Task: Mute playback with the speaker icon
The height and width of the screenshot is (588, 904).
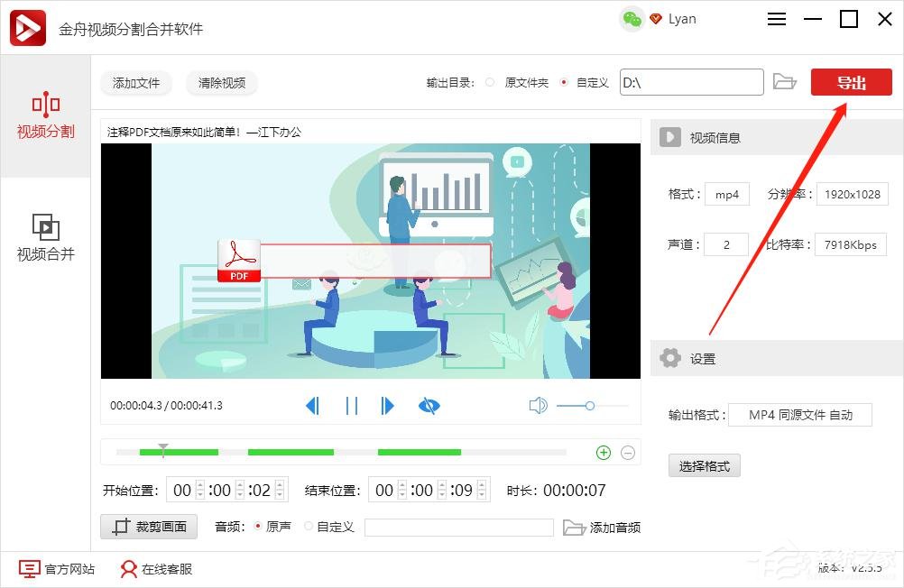Action: point(539,405)
